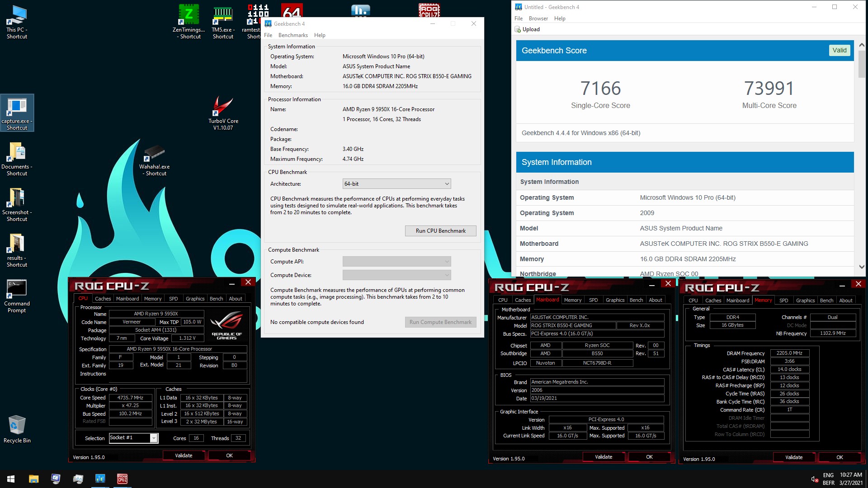Open Benchmarks menu in Geekbench 4
The image size is (868, 488).
point(293,35)
